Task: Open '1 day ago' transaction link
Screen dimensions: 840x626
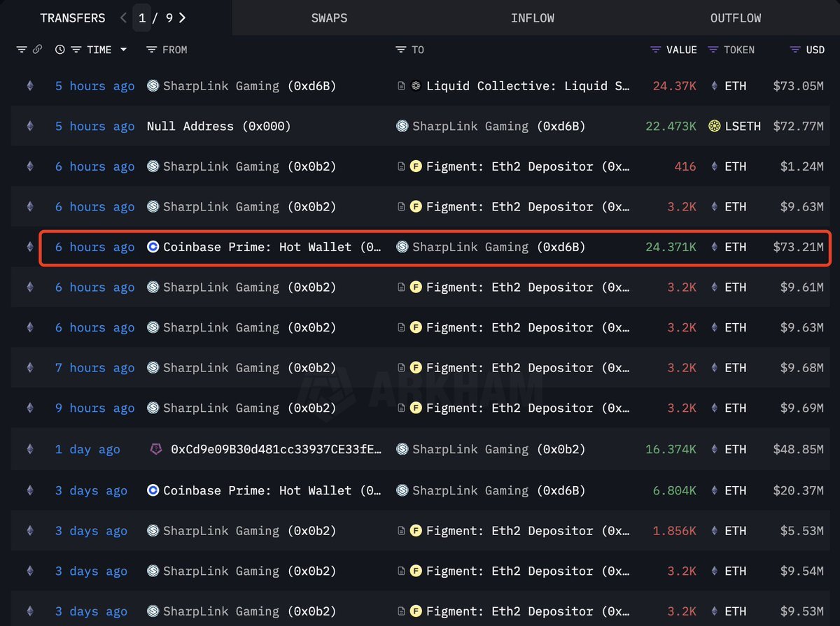Action: (87, 450)
